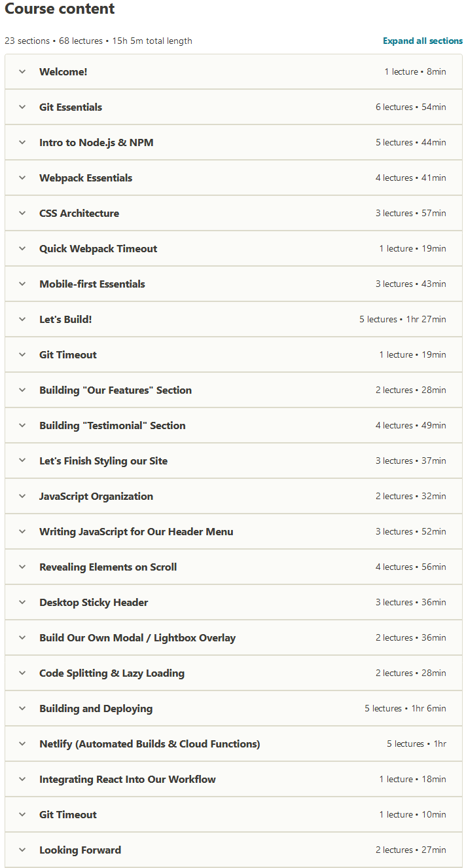This screenshot has width=464, height=868.
Task: Open Netlify Automated Builds & Cloud Functions section
Action: [x=234, y=744]
